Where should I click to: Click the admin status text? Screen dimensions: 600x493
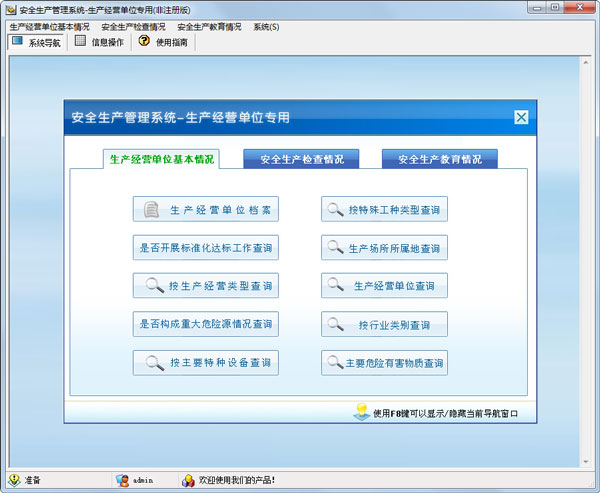tap(143, 480)
